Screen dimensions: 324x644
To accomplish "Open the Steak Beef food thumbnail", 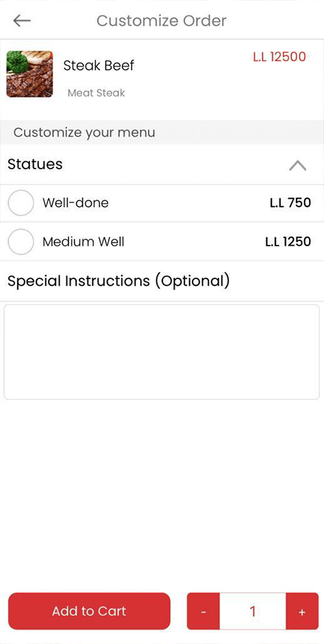I will pyautogui.click(x=29, y=74).
